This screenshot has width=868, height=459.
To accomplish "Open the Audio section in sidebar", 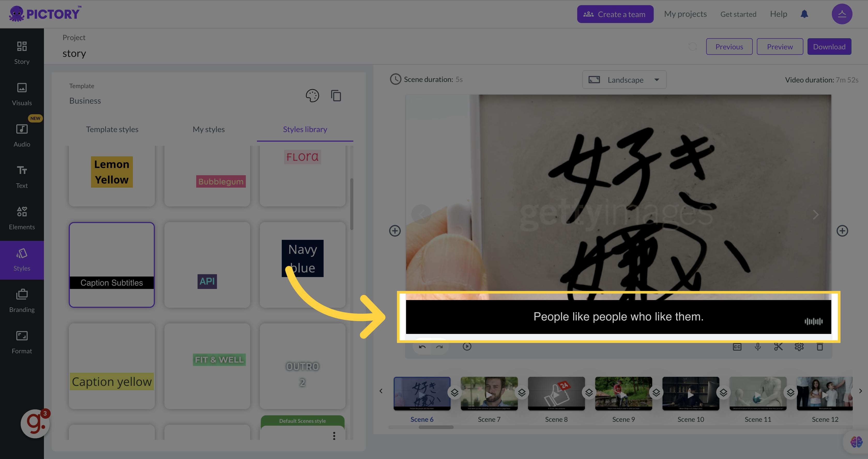I will coord(22,136).
